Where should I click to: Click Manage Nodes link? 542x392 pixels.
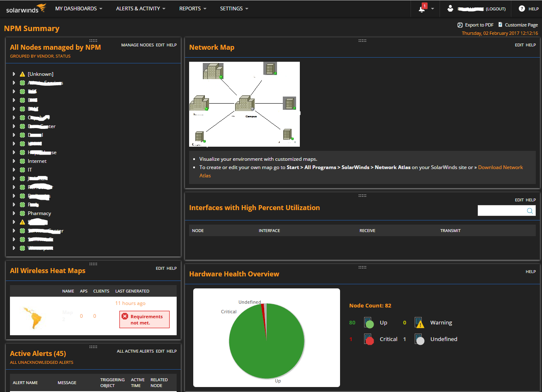(x=137, y=45)
